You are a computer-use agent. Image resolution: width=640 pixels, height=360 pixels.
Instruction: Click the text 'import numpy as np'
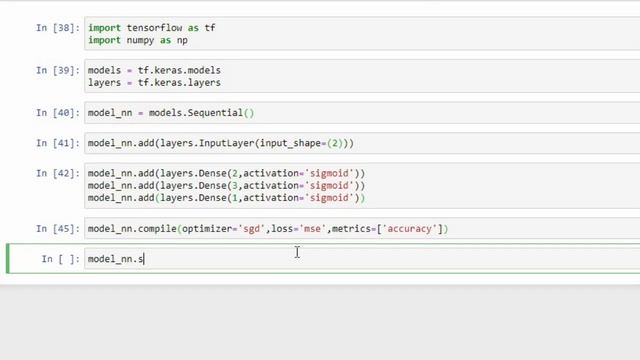[138, 40]
